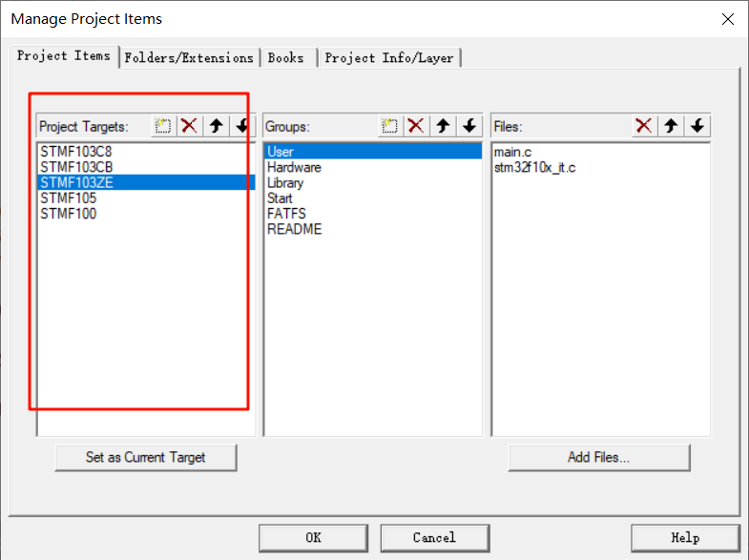This screenshot has width=749, height=560.
Task: Move file down arrow in Files
Action: tap(697, 127)
